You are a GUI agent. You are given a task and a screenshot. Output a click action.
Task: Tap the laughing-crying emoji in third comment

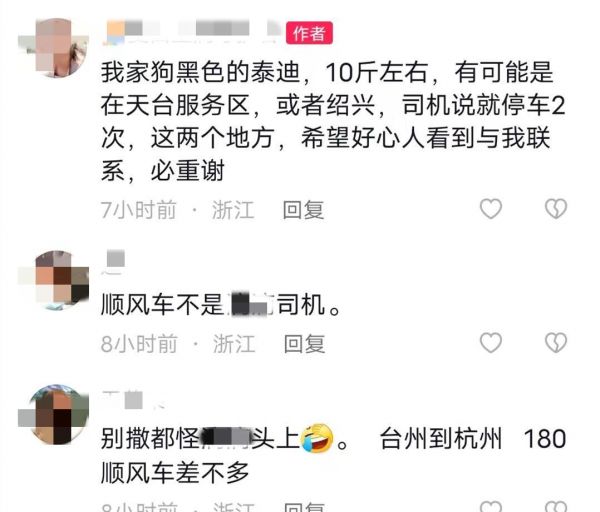(x=316, y=439)
